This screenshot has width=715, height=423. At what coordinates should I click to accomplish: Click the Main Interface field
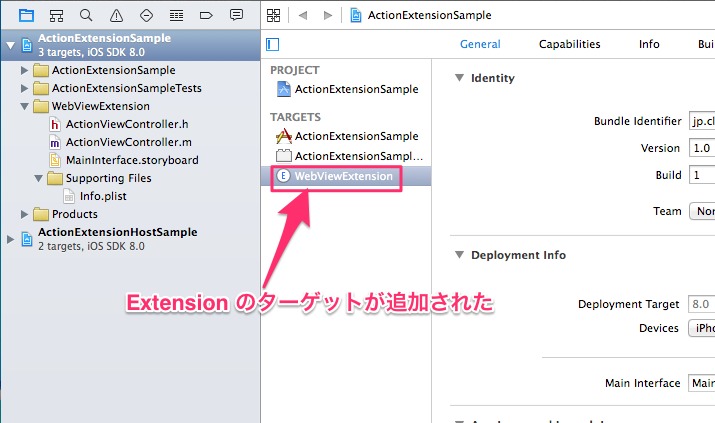tap(702, 383)
